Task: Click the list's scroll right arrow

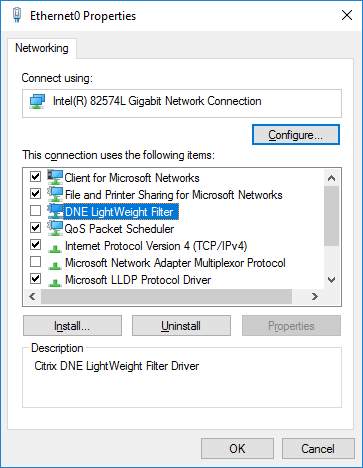Action: (x=315, y=296)
